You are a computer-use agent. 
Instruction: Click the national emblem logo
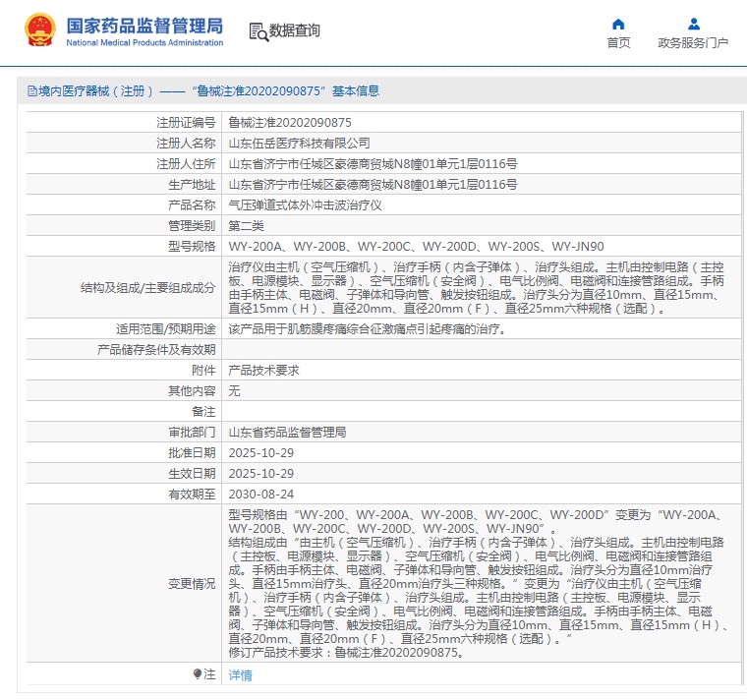click(40, 30)
